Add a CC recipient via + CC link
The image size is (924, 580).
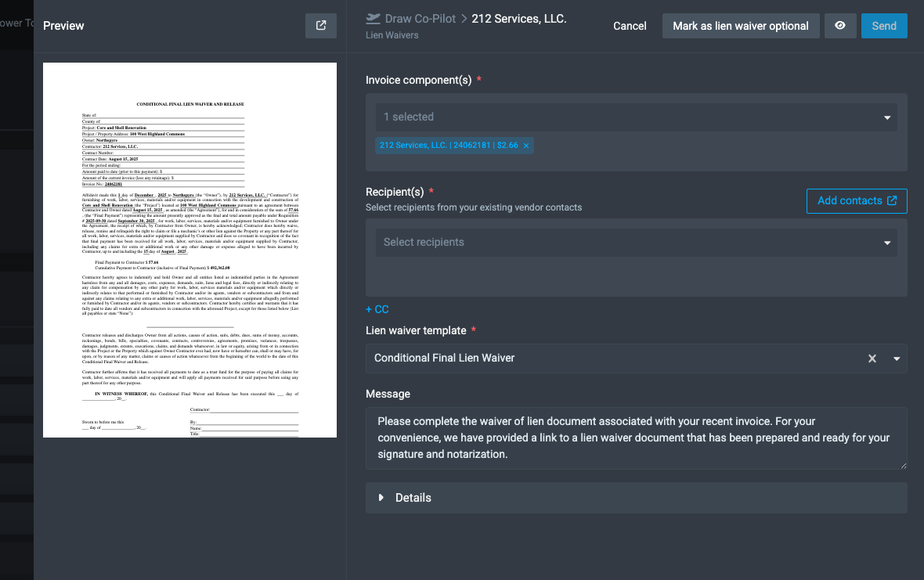click(377, 309)
